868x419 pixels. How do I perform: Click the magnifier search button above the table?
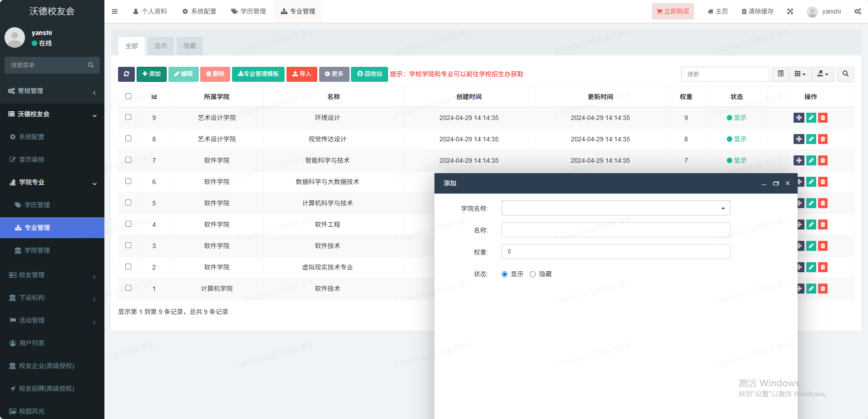click(x=845, y=74)
